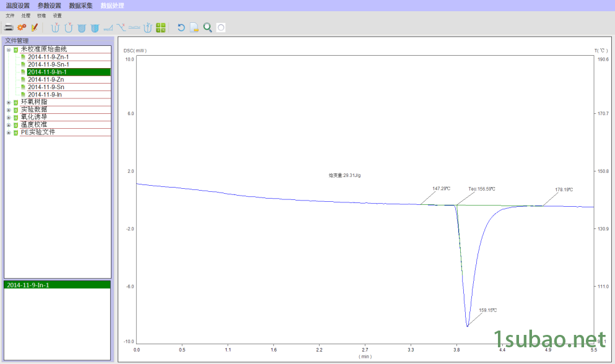This screenshot has width=615, height=364.
Task: Click the printer icon in the toolbar
Action: point(9,27)
